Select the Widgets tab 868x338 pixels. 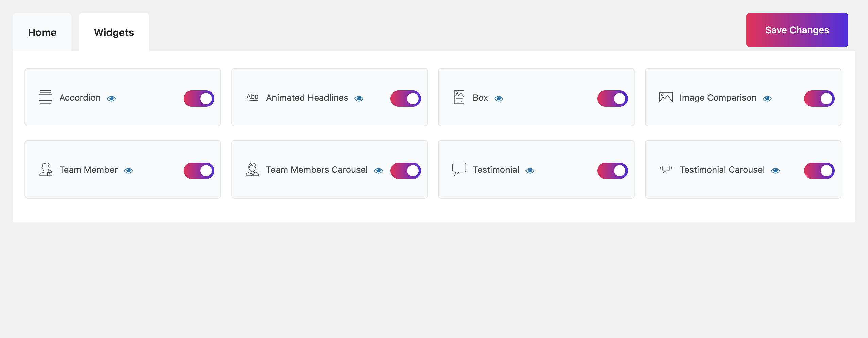(x=114, y=32)
